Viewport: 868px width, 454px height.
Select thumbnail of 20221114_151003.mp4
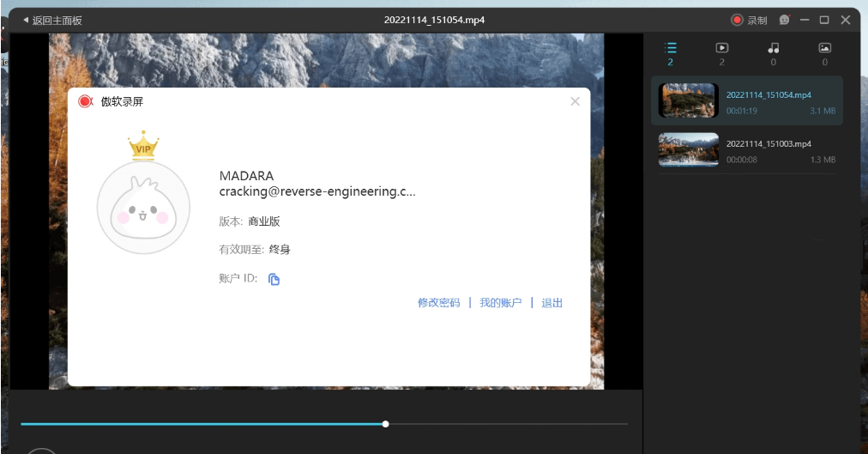click(689, 149)
